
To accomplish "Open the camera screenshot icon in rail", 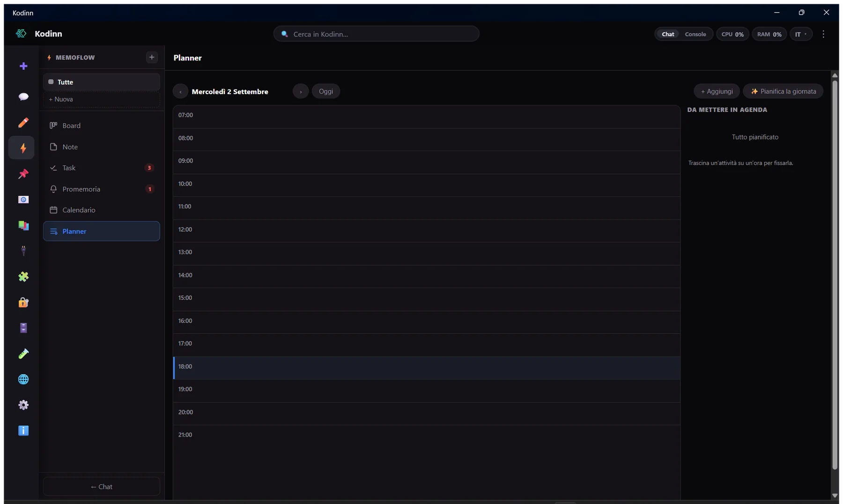I will 23,200.
